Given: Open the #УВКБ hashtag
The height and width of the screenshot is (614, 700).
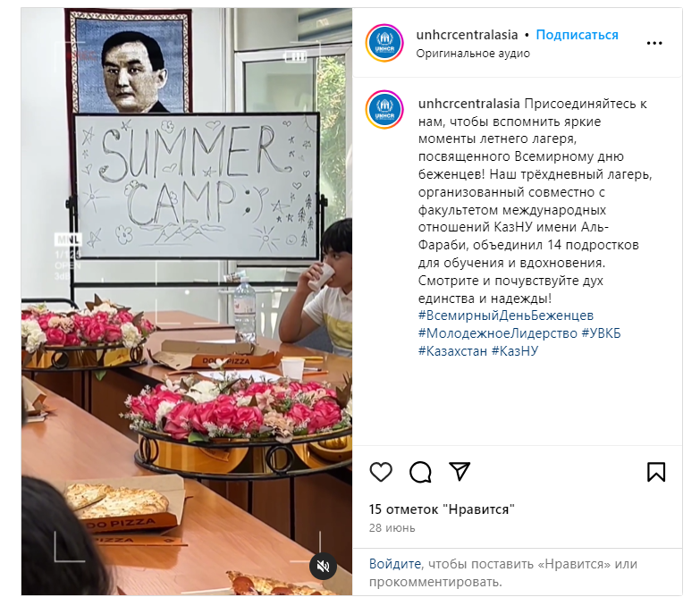Looking at the screenshot, I should pos(601,333).
